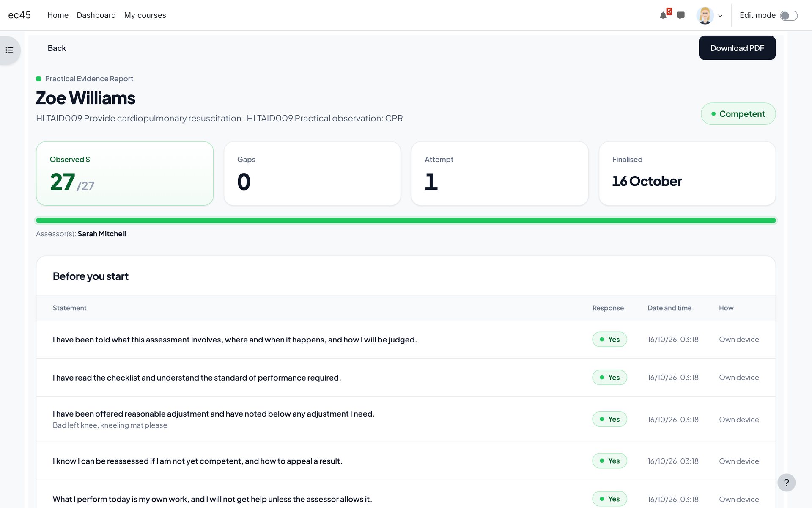Image resolution: width=812 pixels, height=508 pixels.
Task: Click Yes badge for reasonable adjustment statement
Action: tap(609, 419)
